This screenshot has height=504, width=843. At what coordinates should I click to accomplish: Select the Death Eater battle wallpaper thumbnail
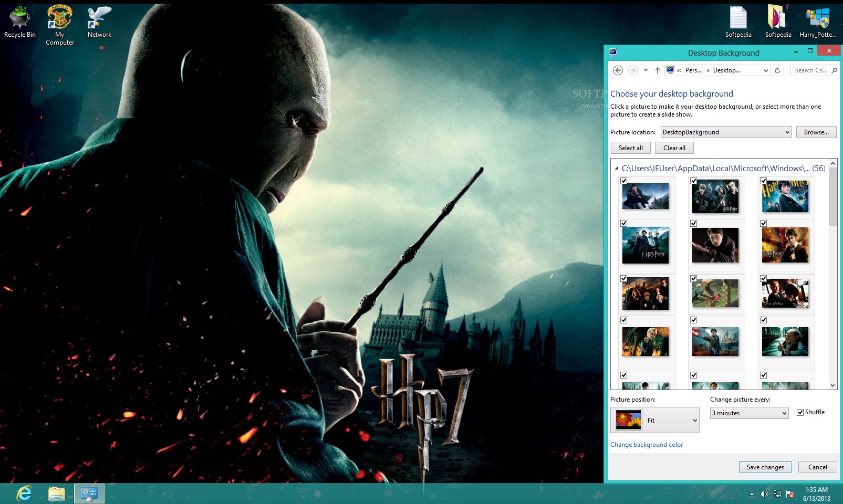tap(715, 342)
